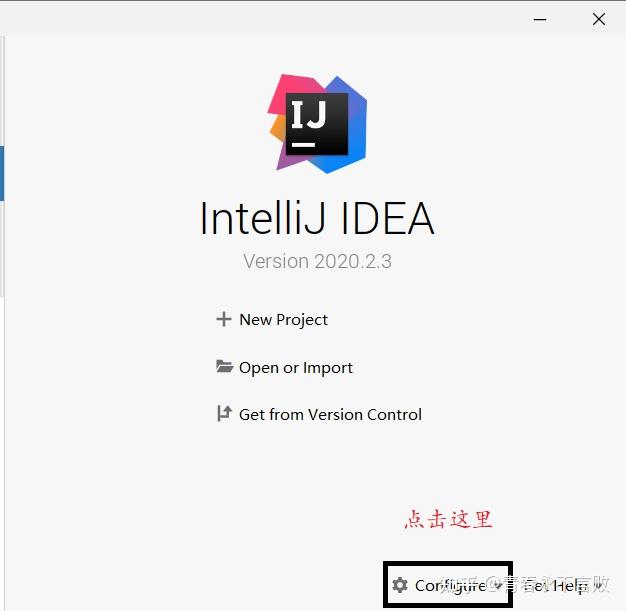Choose Open or Import
This screenshot has width=626, height=611.
[295, 367]
